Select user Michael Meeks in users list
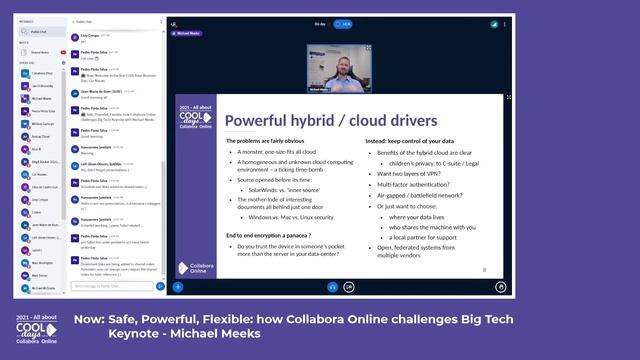Image resolution: width=640 pixels, height=360 pixels. click(x=41, y=98)
